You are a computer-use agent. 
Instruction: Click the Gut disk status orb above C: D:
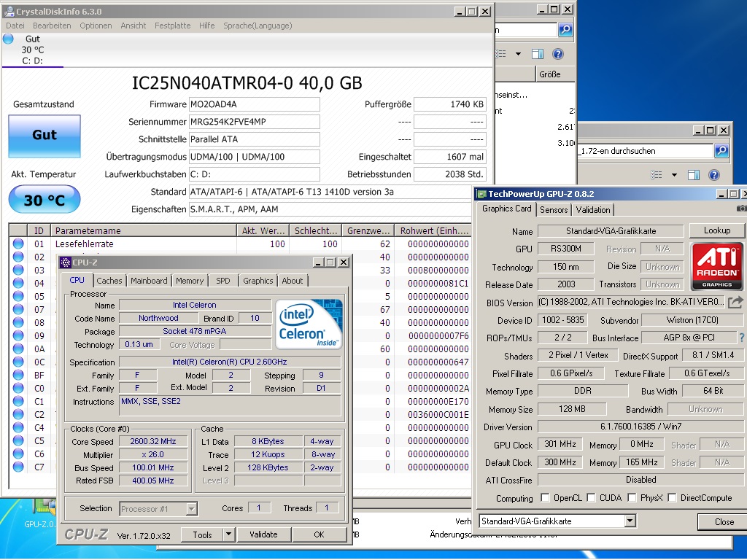8,39
